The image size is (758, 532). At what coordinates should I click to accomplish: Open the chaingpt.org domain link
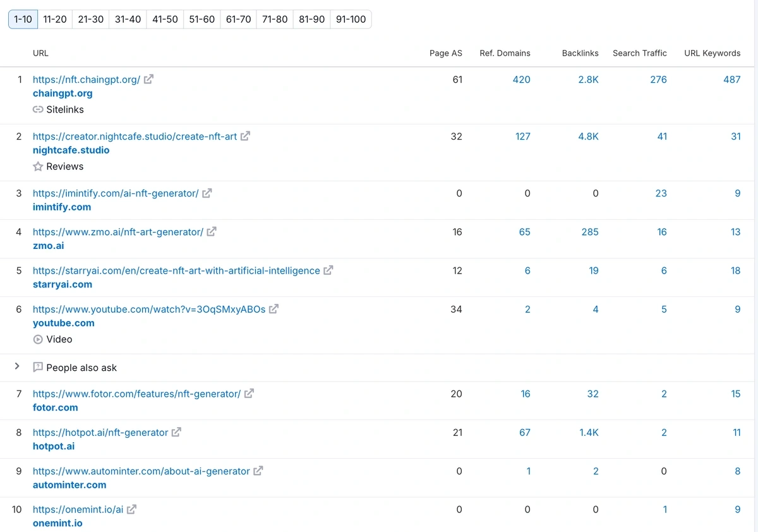coord(63,94)
